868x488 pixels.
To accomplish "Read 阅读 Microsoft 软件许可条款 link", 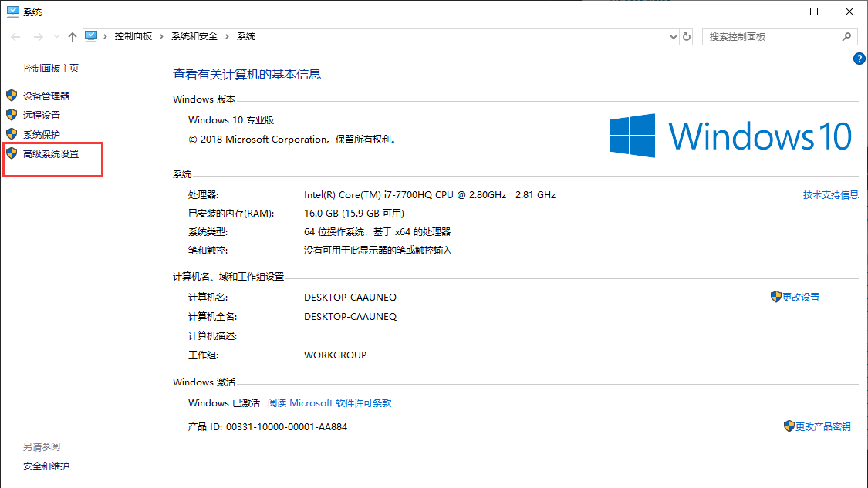I will coord(329,402).
